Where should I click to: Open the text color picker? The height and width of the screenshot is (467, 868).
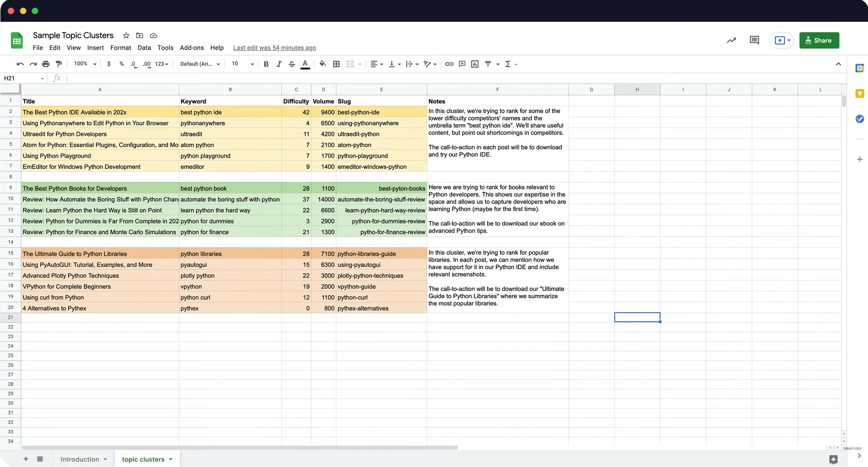click(306, 64)
